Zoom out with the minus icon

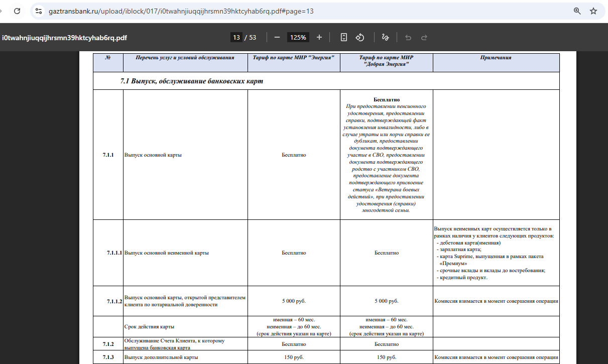coord(277,37)
